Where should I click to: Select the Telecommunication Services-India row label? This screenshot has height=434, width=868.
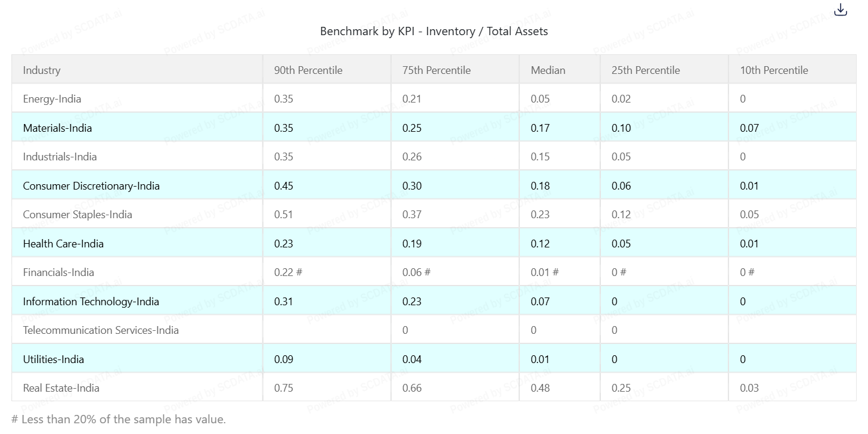[101, 330]
